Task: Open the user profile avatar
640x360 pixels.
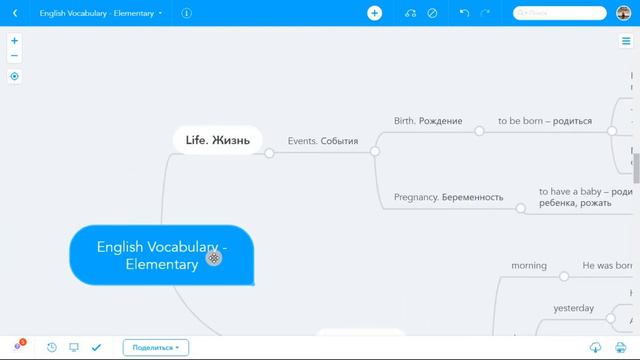Action: tap(624, 13)
